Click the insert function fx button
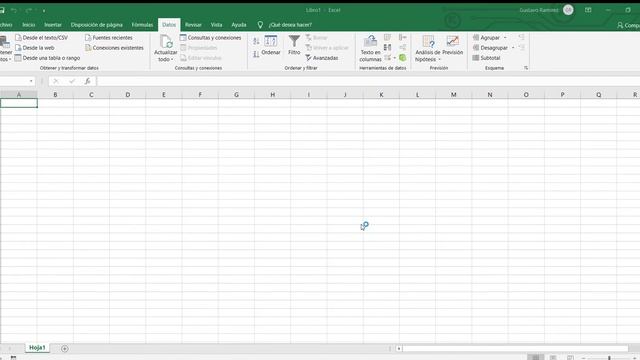The image size is (640, 360). point(87,81)
